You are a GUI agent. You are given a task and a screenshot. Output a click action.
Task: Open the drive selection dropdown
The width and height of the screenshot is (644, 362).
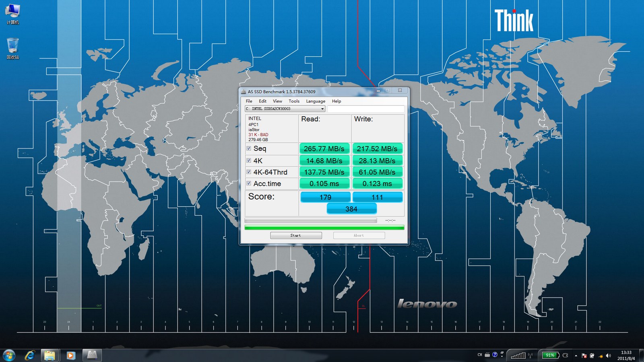click(x=285, y=109)
